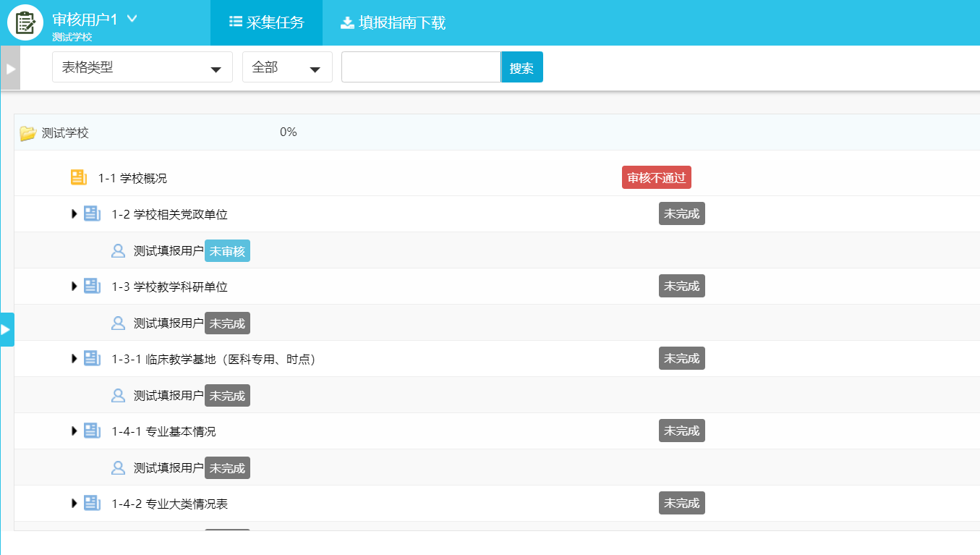Open the 测试学校 folder icon
The width and height of the screenshot is (980, 555).
pos(27,133)
